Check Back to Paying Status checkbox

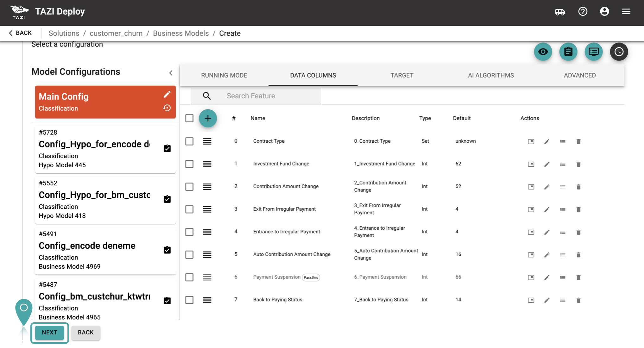pyautogui.click(x=189, y=300)
